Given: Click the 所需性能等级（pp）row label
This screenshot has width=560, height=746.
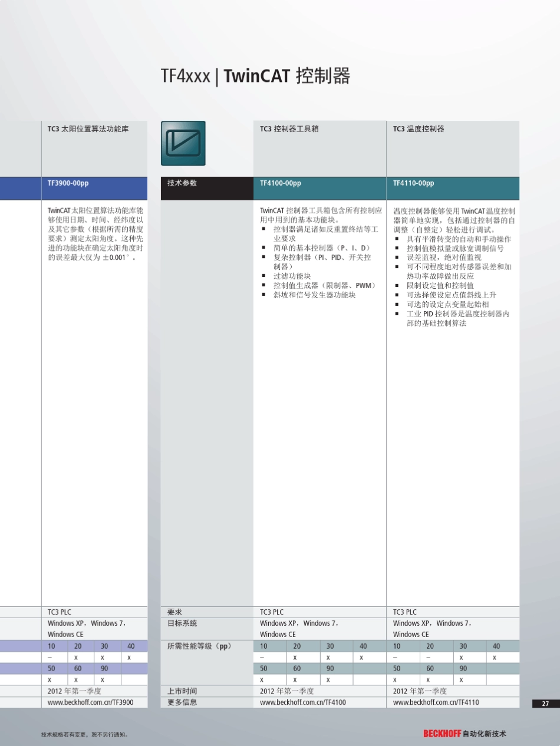Looking at the screenshot, I should pyautogui.click(x=200, y=646).
